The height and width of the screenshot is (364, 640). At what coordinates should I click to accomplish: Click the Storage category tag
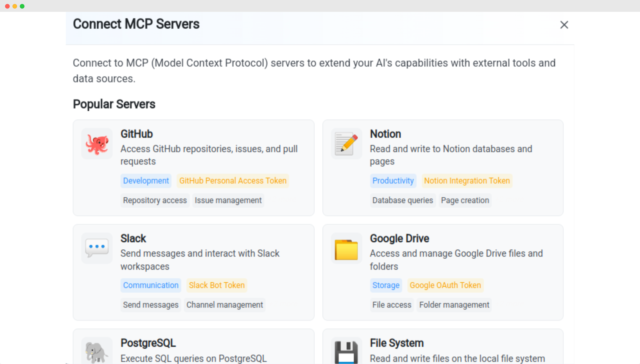[386, 285]
